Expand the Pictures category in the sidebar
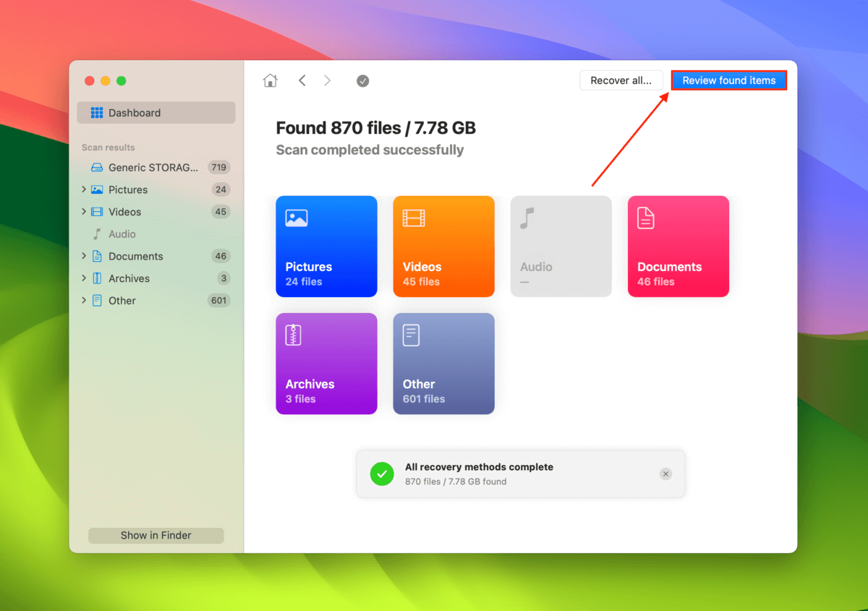Viewport: 868px width, 611px height. [83, 189]
